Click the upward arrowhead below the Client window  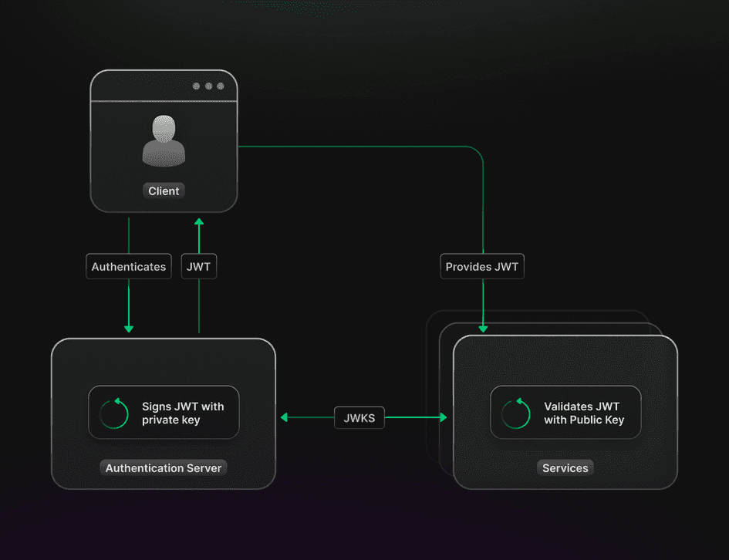[x=199, y=222]
